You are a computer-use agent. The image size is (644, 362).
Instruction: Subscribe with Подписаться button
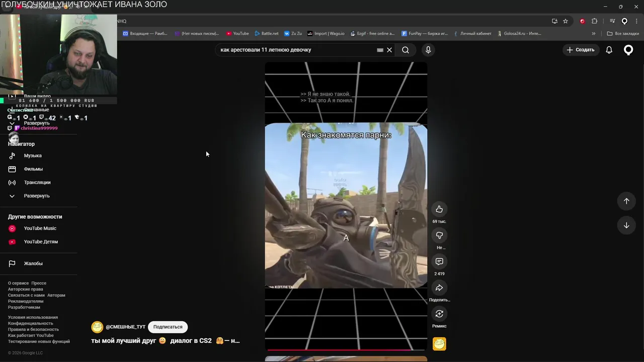(x=168, y=327)
